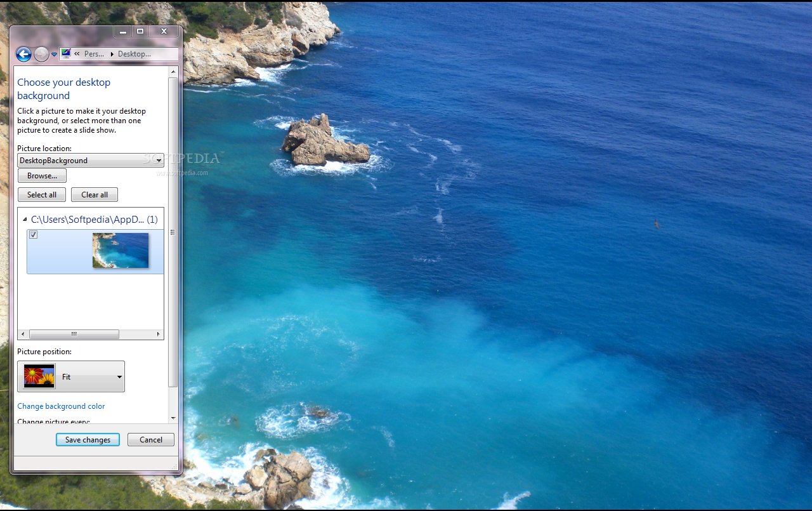
Task: Collapse the C:\Users\Softpedia\AppD... group triangle
Action: pos(25,220)
